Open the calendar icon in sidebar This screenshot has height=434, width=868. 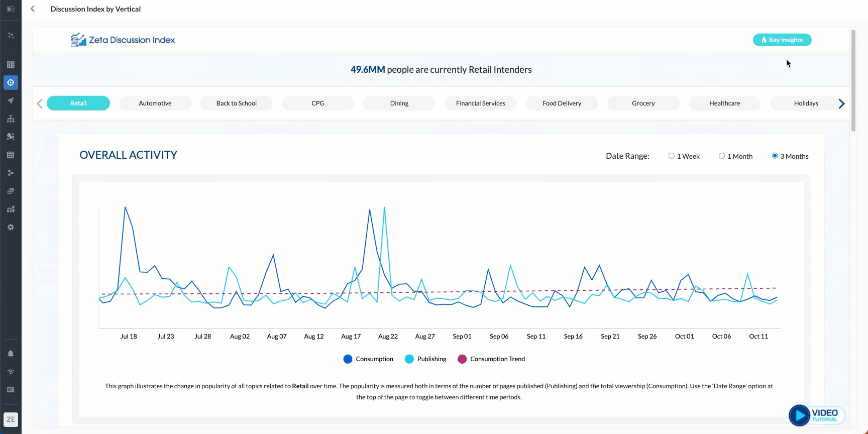11,155
